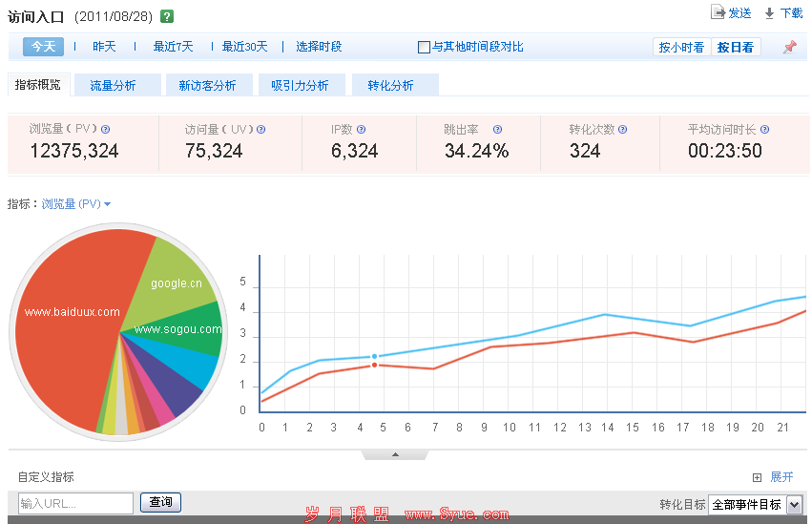Open help icon next to 访问量(UV)
This screenshot has height=524, width=812.
[x=261, y=130]
